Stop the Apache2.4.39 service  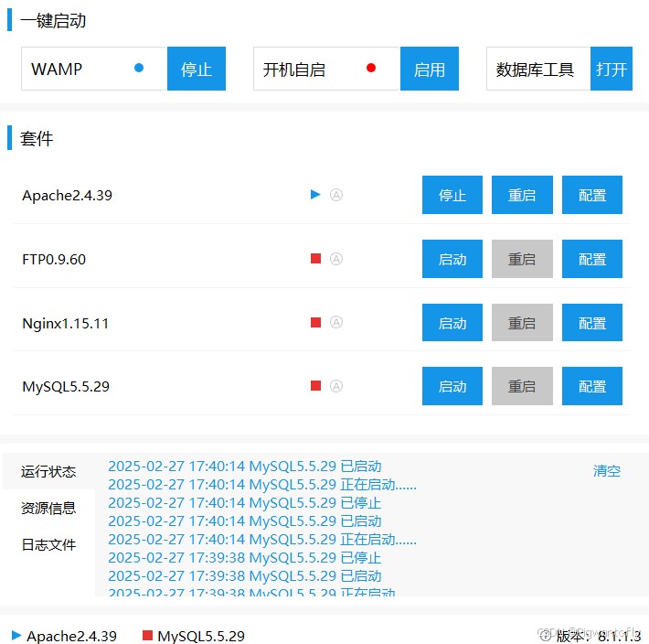coord(452,195)
